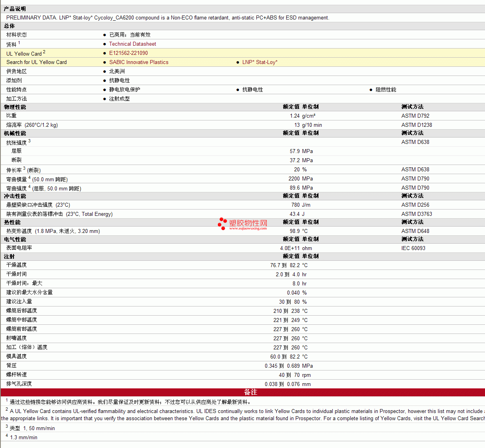Select vent depth range '0.038 到 0.076'
The width and height of the screenshot is (485, 448).
point(282,384)
